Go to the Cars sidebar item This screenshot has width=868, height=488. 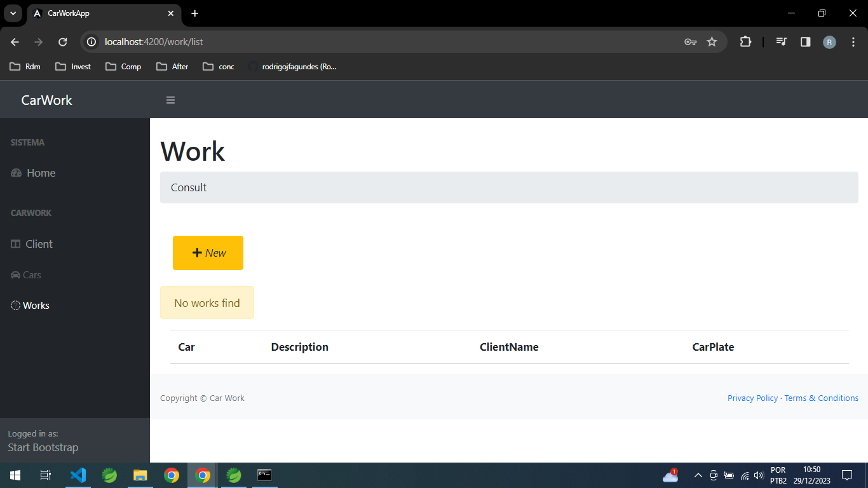tap(26, 275)
